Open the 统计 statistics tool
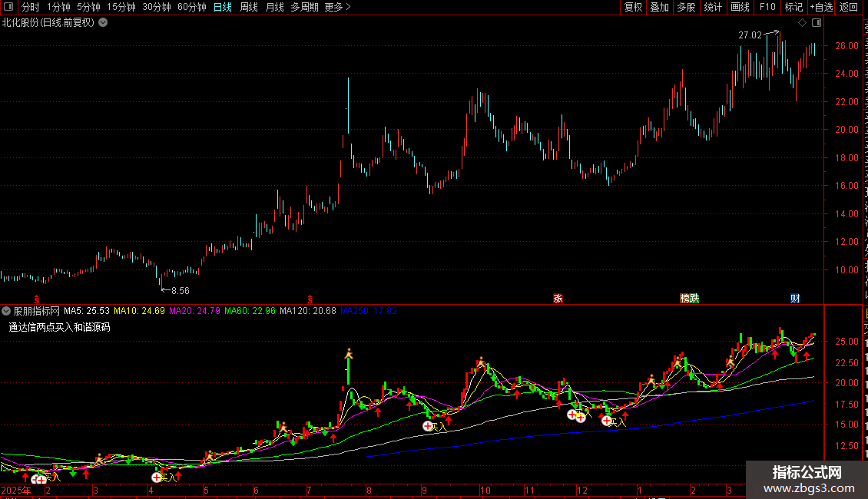Screen dimensions: 868x499 [x=713, y=7]
